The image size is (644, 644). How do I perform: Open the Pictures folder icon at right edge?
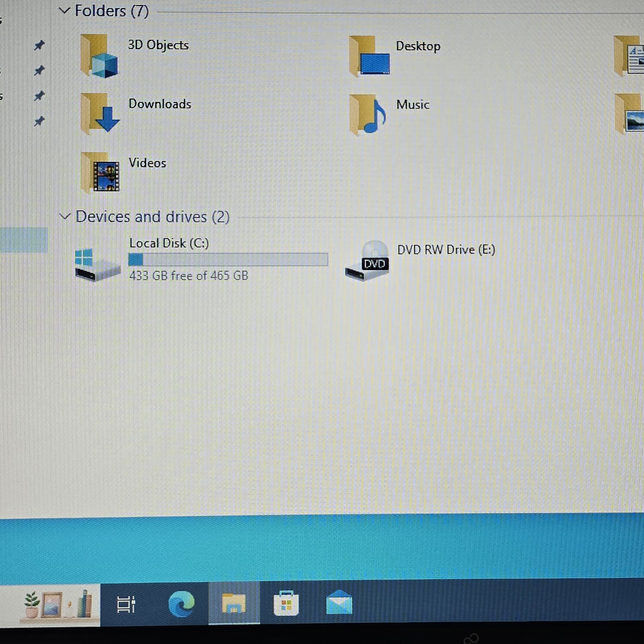(x=630, y=114)
